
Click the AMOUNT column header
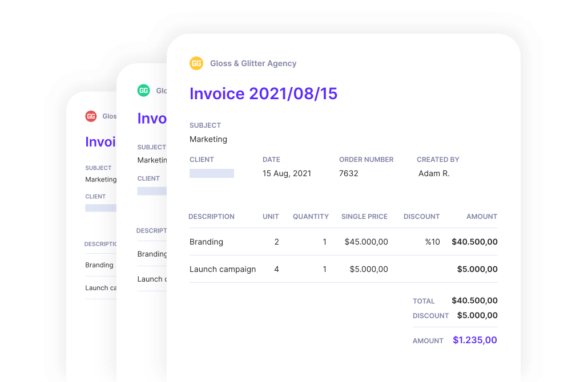(x=481, y=217)
